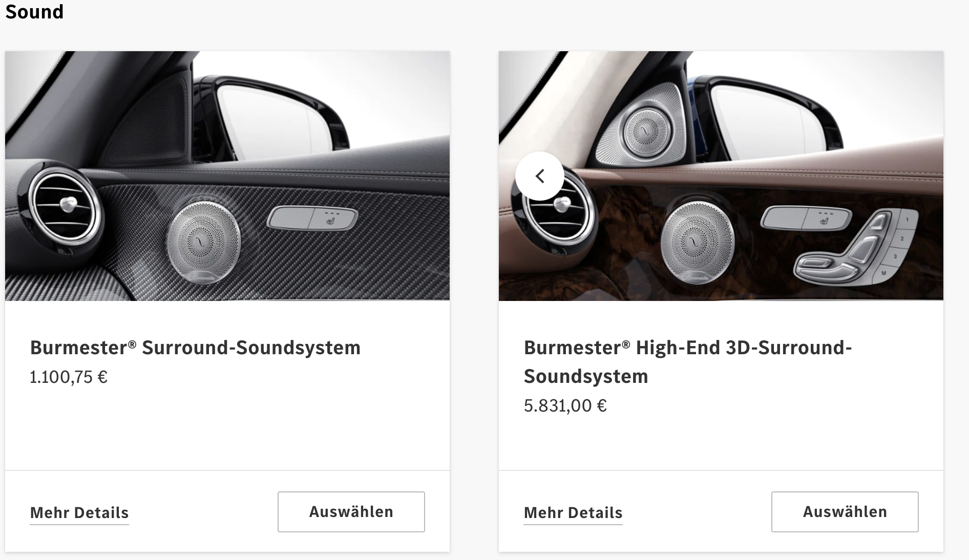Click the memory M button on seat controls
Screen dimensions: 969x560
coord(883,274)
